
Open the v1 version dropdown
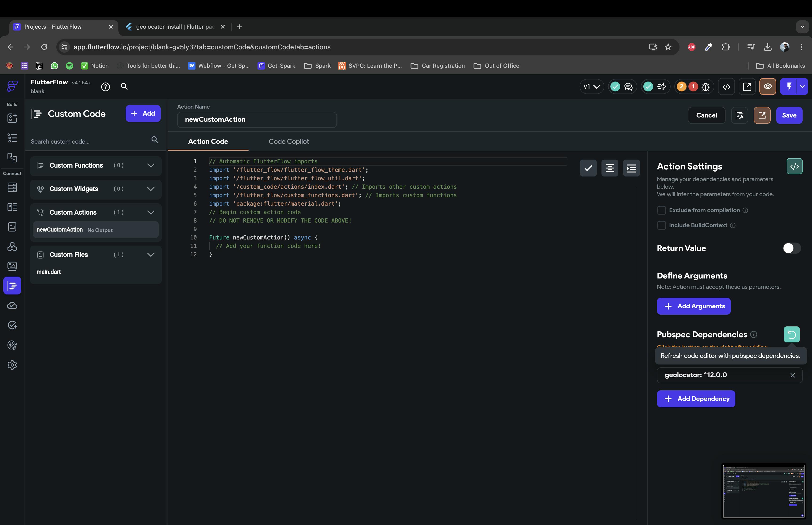tap(591, 86)
